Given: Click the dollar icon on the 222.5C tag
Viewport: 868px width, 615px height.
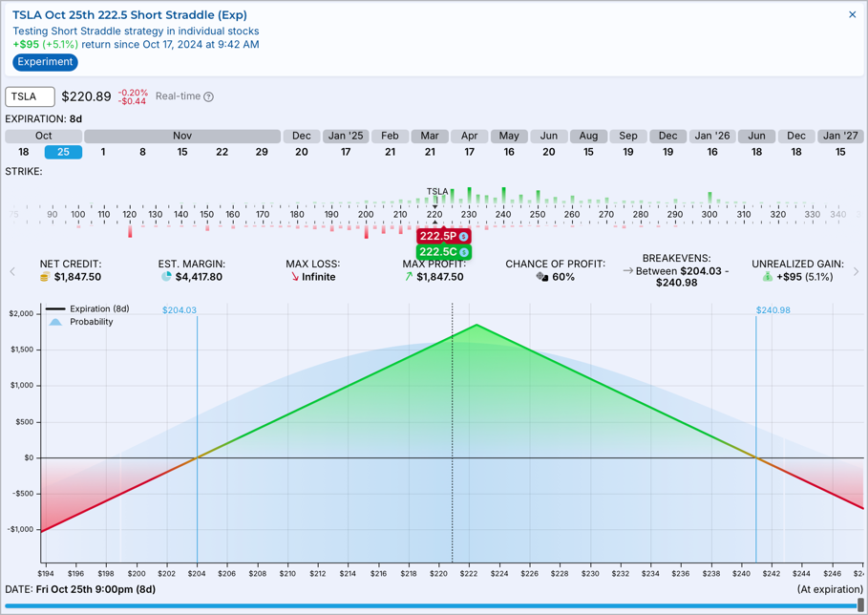Looking at the screenshot, I should point(464,252).
